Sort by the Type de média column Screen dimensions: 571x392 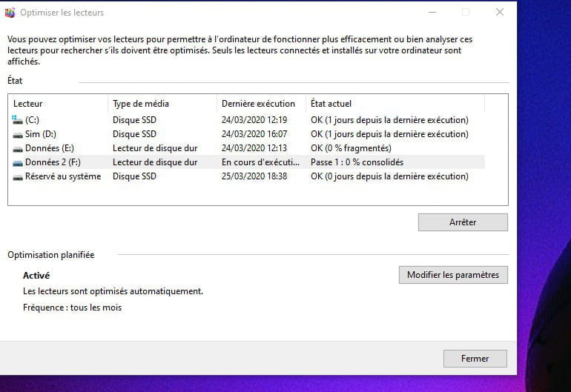click(141, 104)
